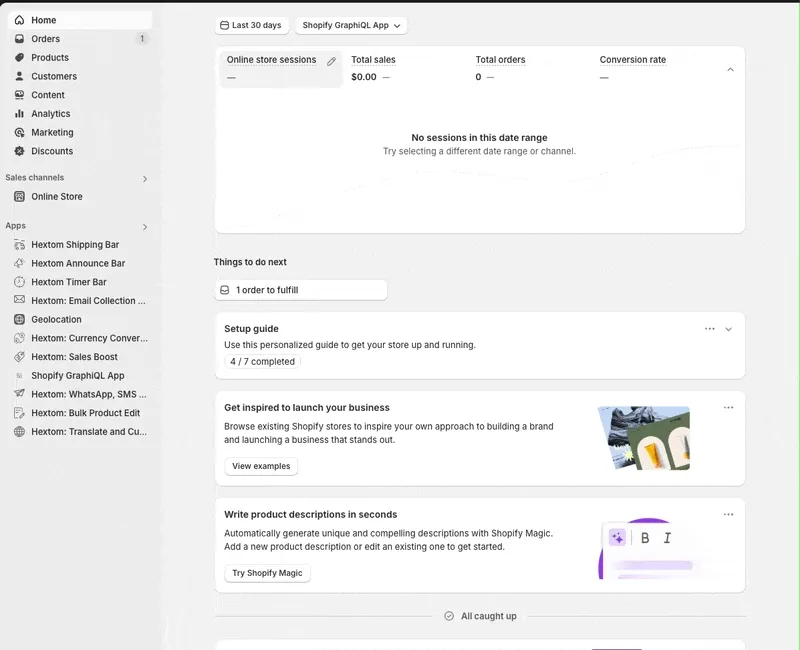The height and width of the screenshot is (650, 800).
Task: Open Customers in sidebar
Action: (80, 76)
